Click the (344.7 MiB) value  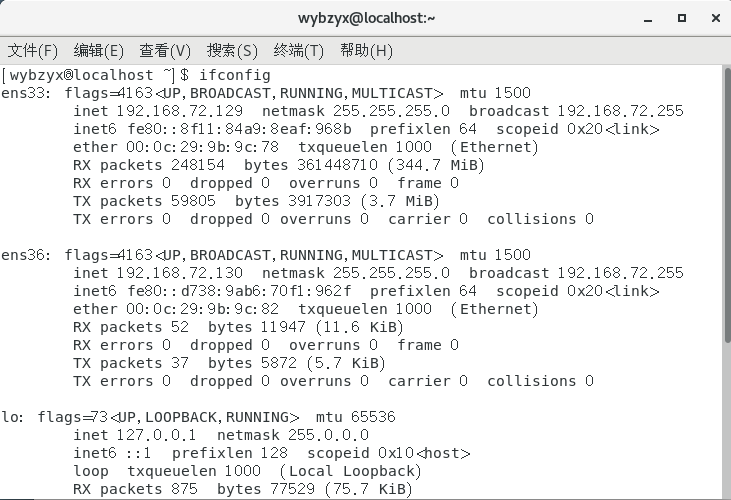(x=436, y=165)
